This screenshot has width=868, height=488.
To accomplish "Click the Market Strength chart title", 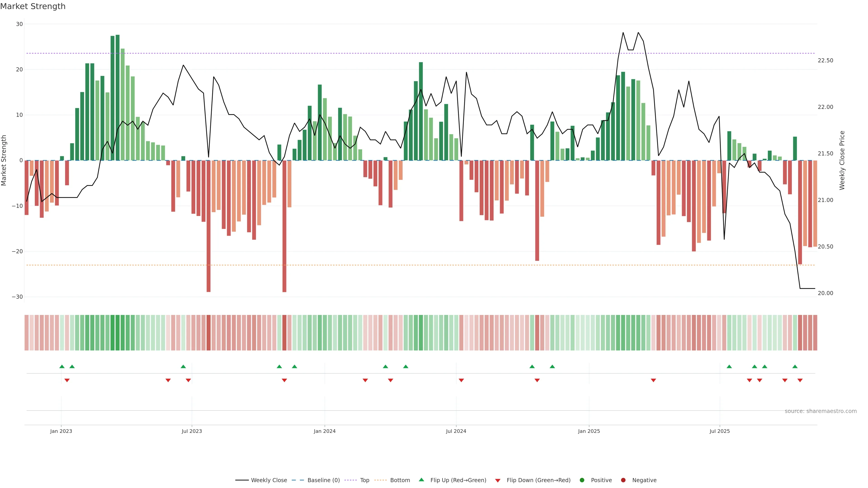I will [33, 6].
